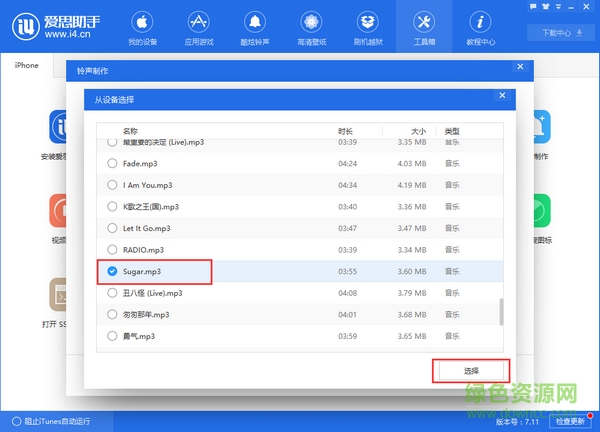The height and width of the screenshot is (432, 600).
Task: Go to 酷炫铃声 ringtones bell icon
Action: coord(254,28)
